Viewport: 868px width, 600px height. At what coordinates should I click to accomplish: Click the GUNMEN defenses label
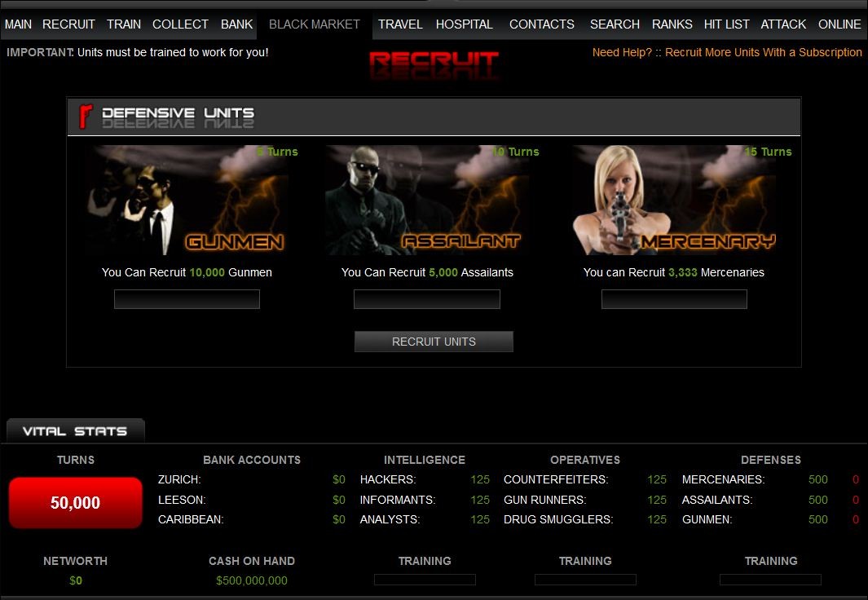[707, 520]
